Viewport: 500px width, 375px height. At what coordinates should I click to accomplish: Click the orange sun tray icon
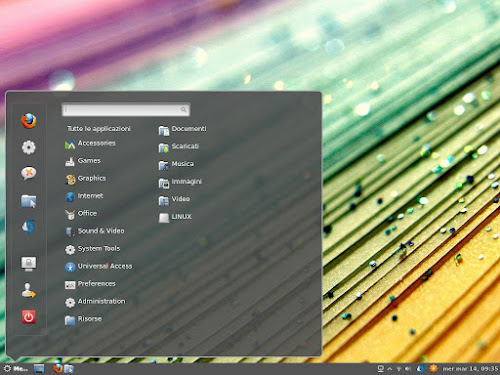(x=433, y=368)
